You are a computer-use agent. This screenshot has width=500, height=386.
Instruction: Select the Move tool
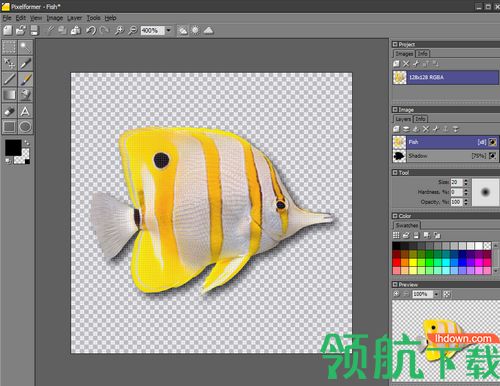(x=9, y=63)
